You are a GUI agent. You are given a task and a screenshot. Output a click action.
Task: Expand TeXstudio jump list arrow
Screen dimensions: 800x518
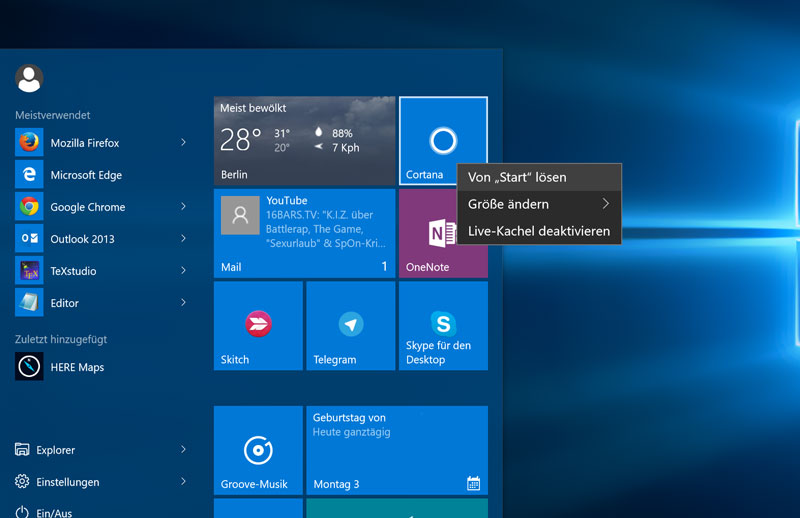pos(183,270)
